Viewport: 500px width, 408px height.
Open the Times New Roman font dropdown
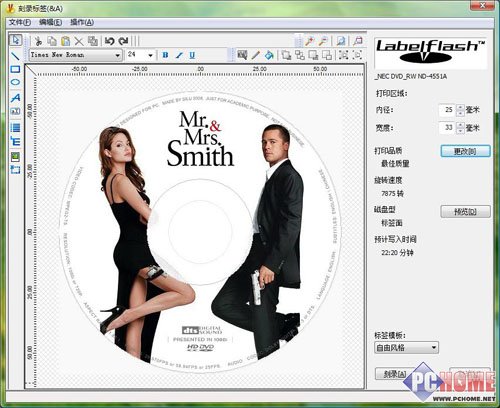click(x=118, y=55)
